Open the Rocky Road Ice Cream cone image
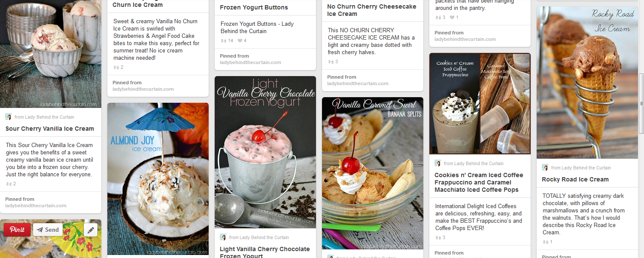The height and width of the screenshot is (258, 644). point(587,83)
